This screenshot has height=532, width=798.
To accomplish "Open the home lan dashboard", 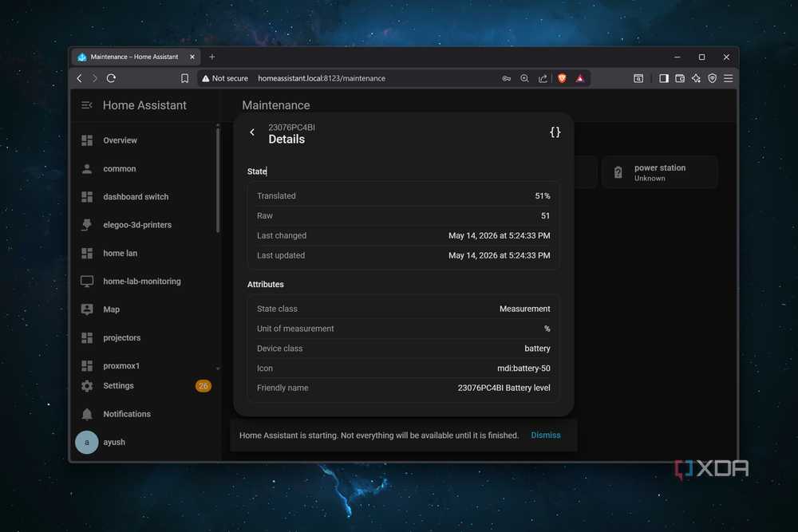I will pos(120,254).
